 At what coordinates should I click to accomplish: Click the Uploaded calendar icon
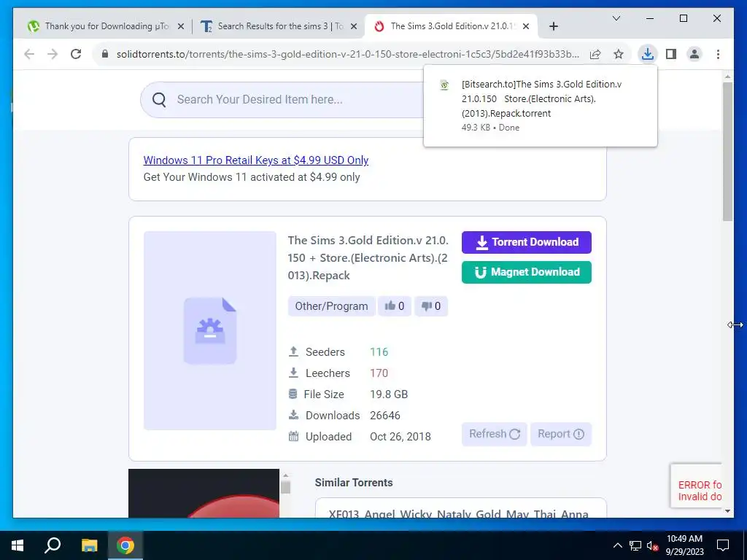pos(293,436)
